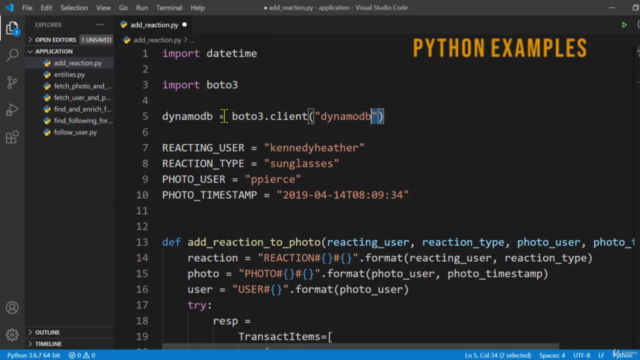Open the Edit menu
Viewport: 640px width, 360px height.
coord(46,8)
